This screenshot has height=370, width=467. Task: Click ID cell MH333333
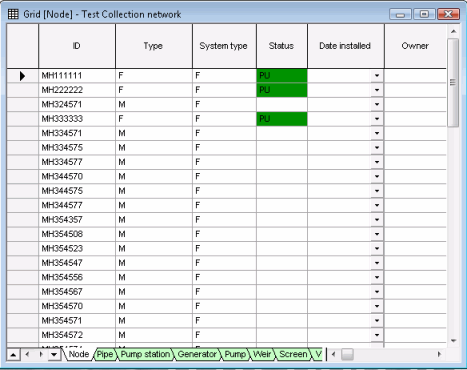point(77,119)
